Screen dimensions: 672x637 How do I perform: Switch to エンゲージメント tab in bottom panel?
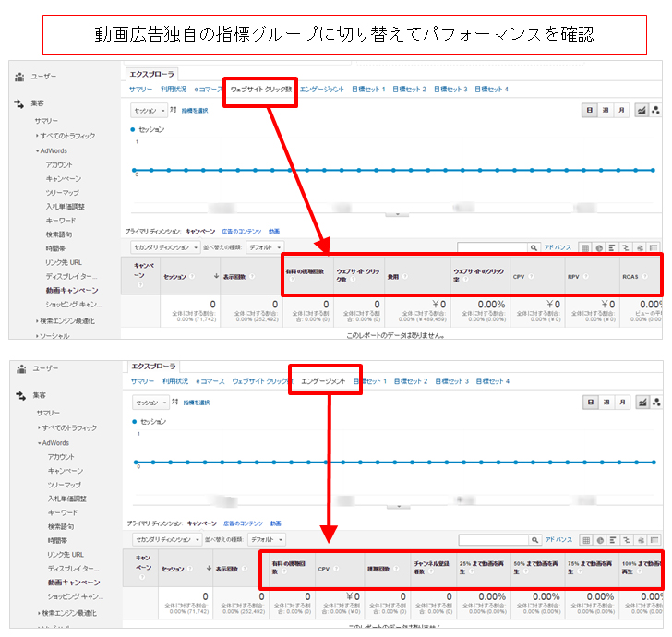pos(323,380)
